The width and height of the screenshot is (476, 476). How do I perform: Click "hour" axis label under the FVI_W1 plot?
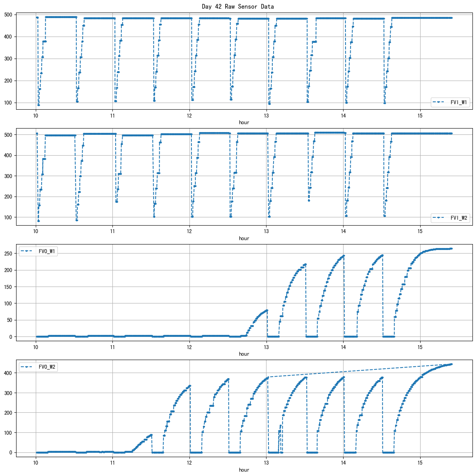pos(244,122)
